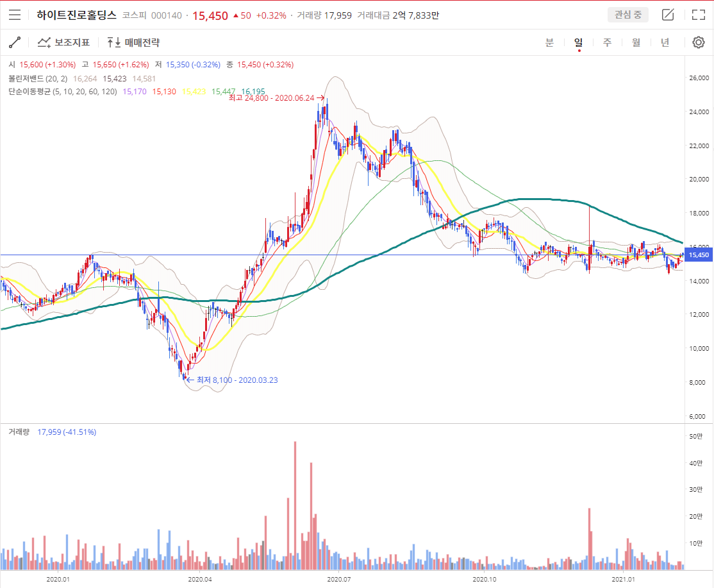The width and height of the screenshot is (714, 588).
Task: Click stock code 000140
Action: [166, 15]
